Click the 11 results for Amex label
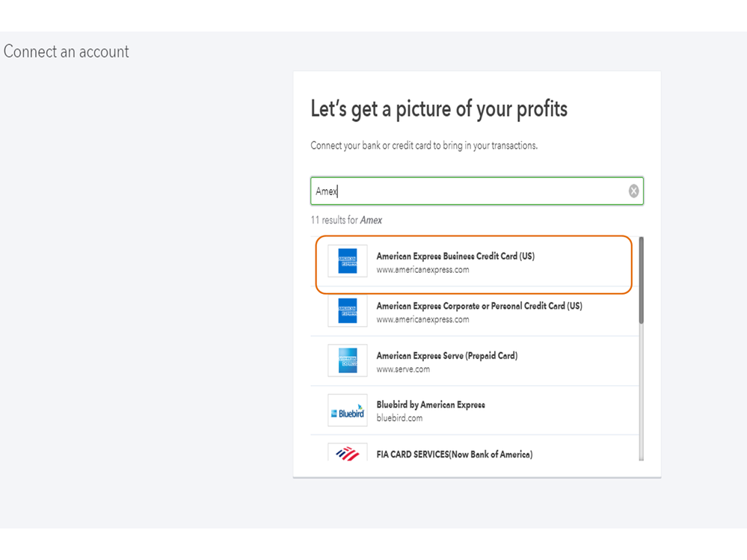747x560 pixels. [x=346, y=221]
